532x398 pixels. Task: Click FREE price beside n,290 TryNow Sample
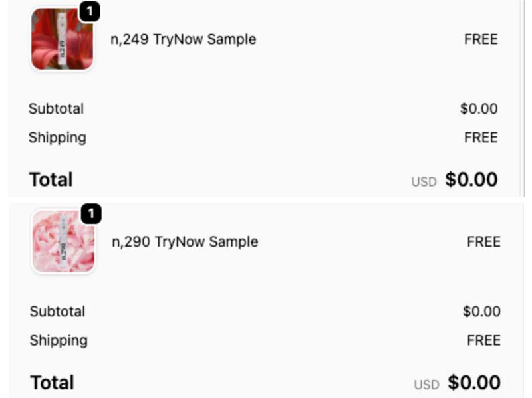pyautogui.click(x=483, y=242)
